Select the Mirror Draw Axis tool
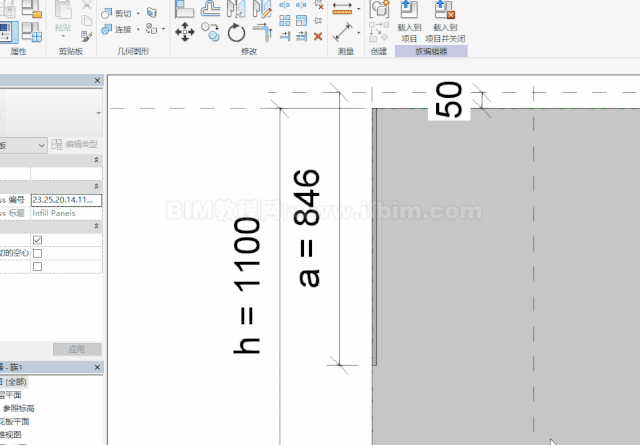This screenshot has height=445, width=640. click(262, 9)
